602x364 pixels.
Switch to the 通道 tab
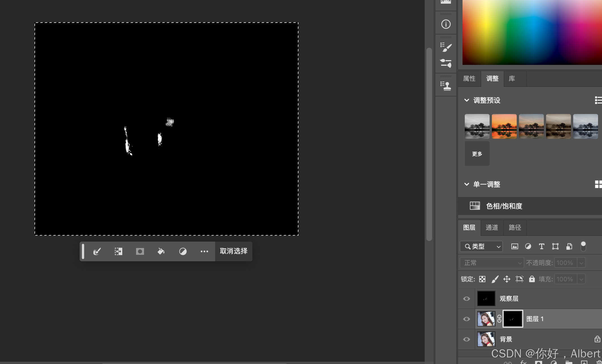click(x=492, y=227)
